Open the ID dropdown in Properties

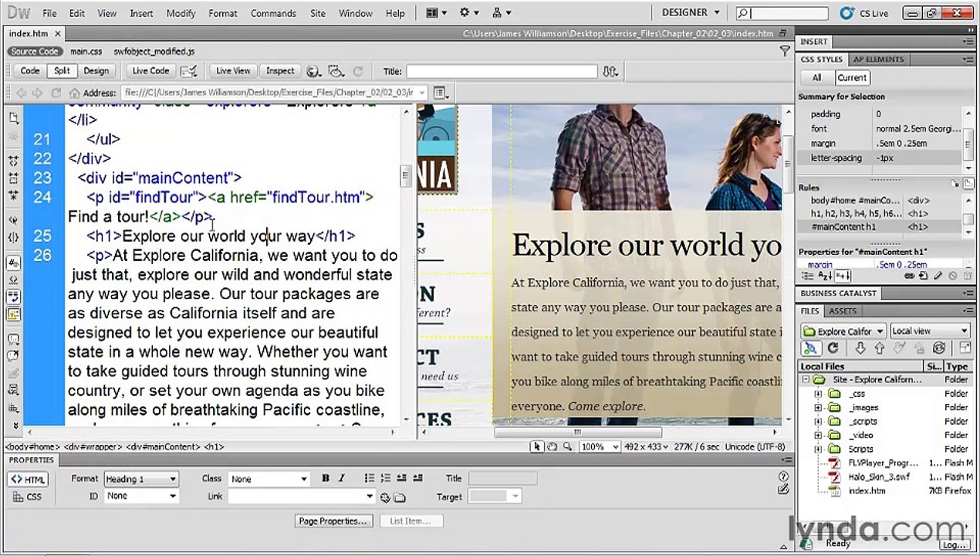[141, 496]
